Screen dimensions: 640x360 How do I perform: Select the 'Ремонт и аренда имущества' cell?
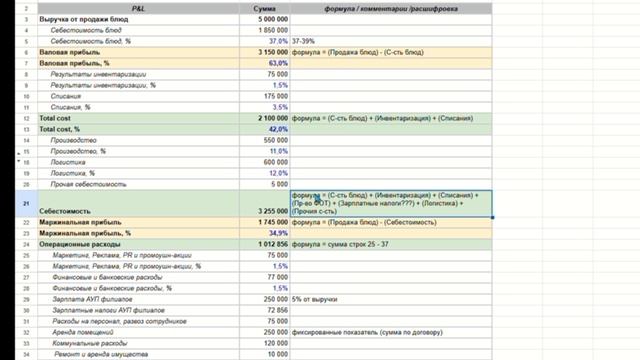point(138,355)
